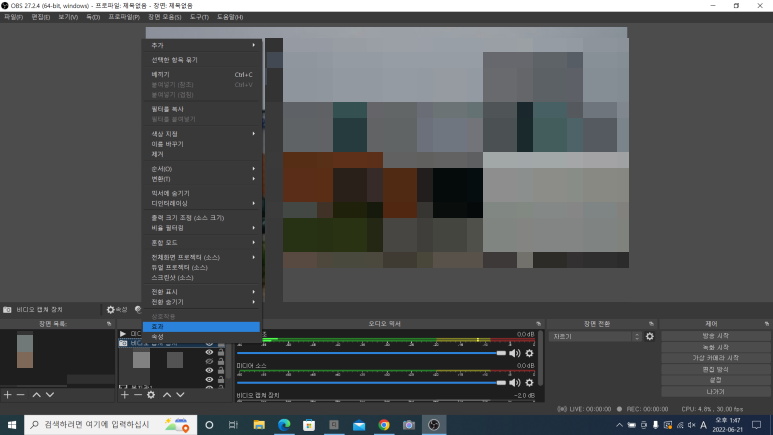
Task: Click the Windows Start button
Action: click(x=12, y=425)
